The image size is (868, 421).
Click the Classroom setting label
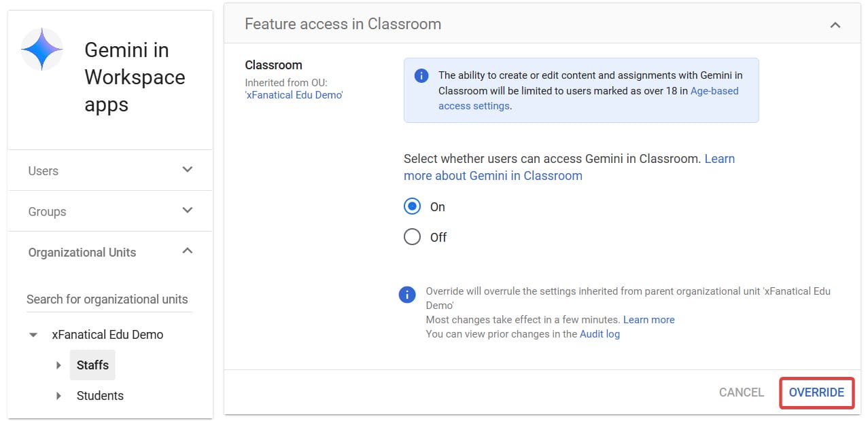[x=273, y=65]
